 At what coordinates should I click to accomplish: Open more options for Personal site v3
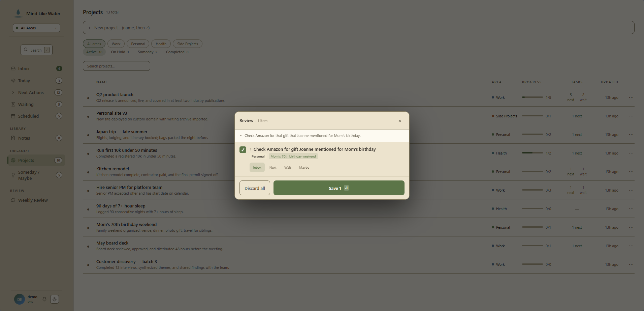point(631,116)
